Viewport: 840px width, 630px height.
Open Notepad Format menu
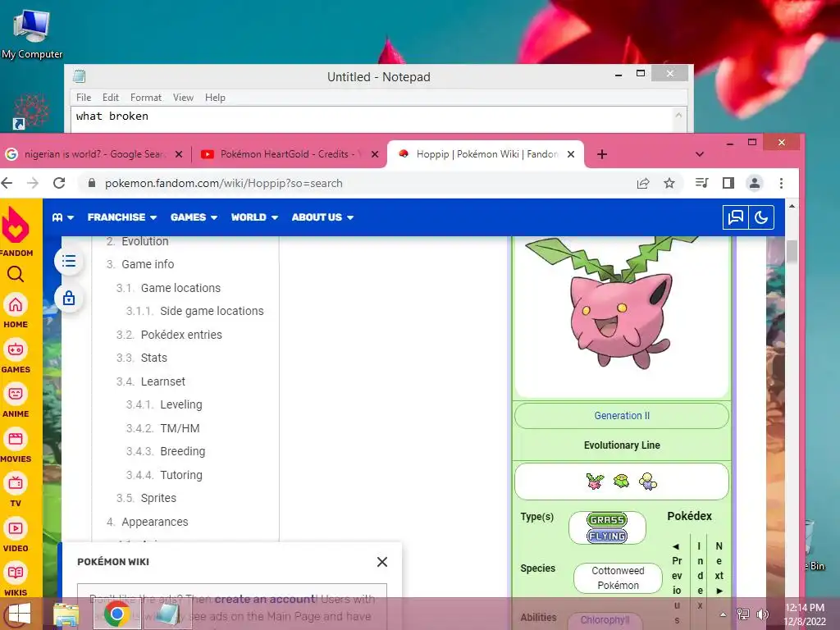(146, 98)
